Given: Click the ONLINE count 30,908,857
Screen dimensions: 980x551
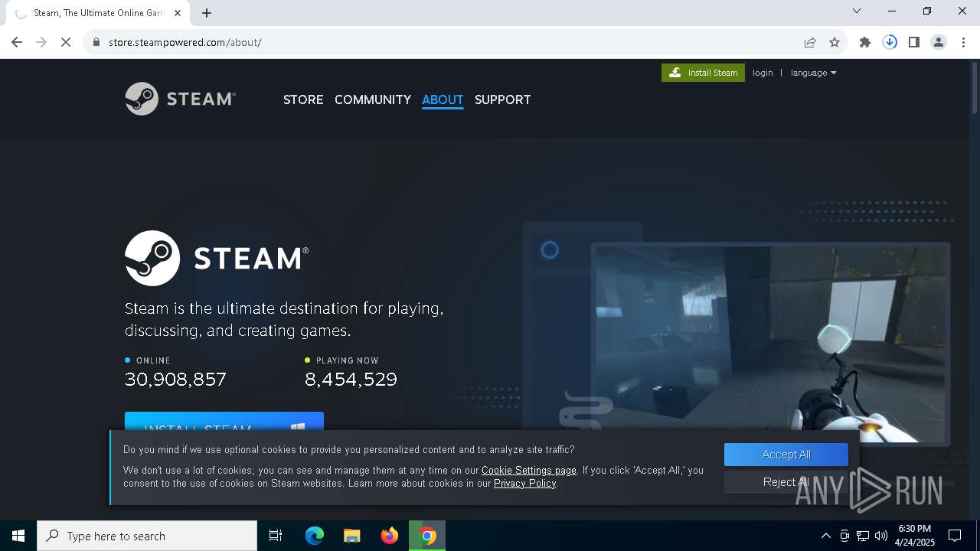Looking at the screenshot, I should click(x=175, y=379).
